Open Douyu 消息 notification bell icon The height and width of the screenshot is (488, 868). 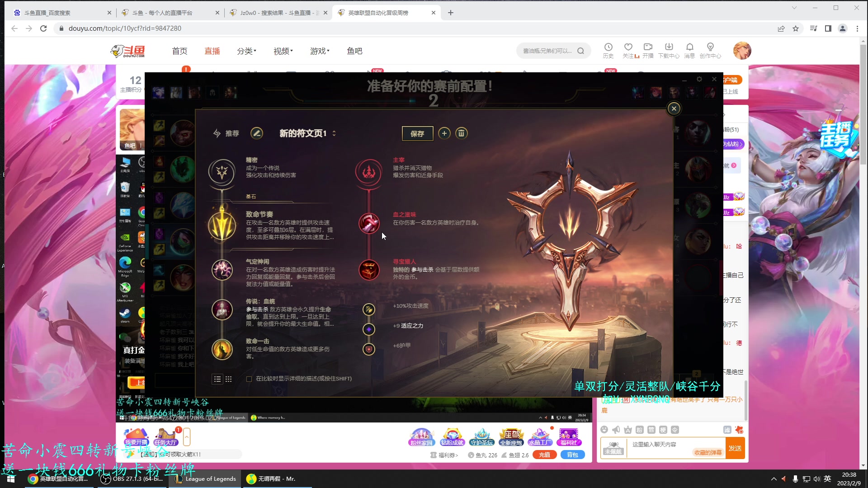pyautogui.click(x=689, y=51)
